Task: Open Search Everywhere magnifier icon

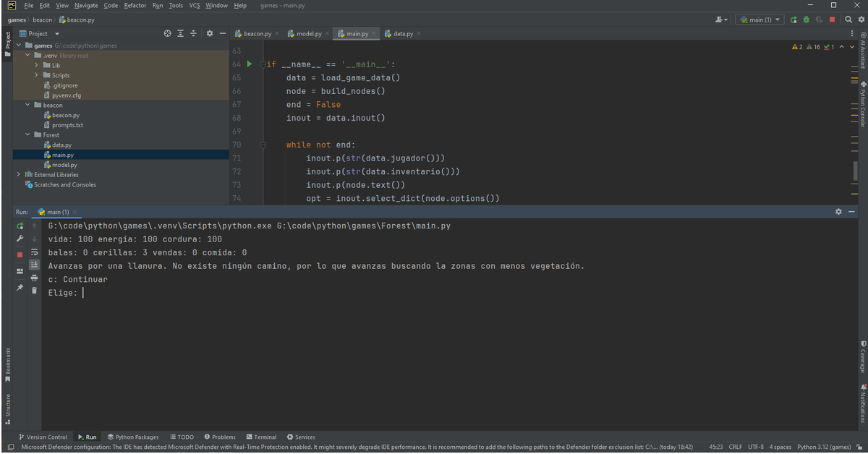Action: coord(848,20)
